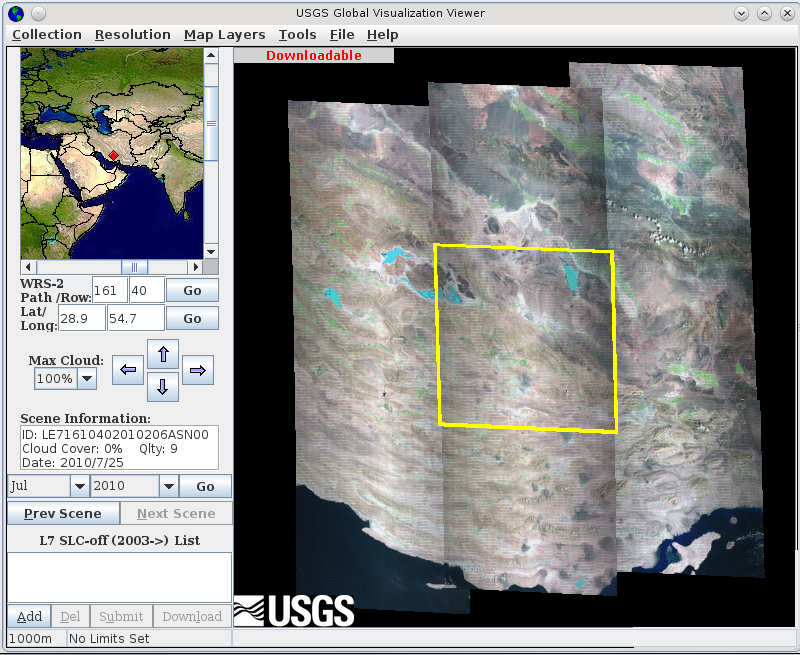Click the Latitude input field
This screenshot has height=655, width=800.
(x=82, y=318)
